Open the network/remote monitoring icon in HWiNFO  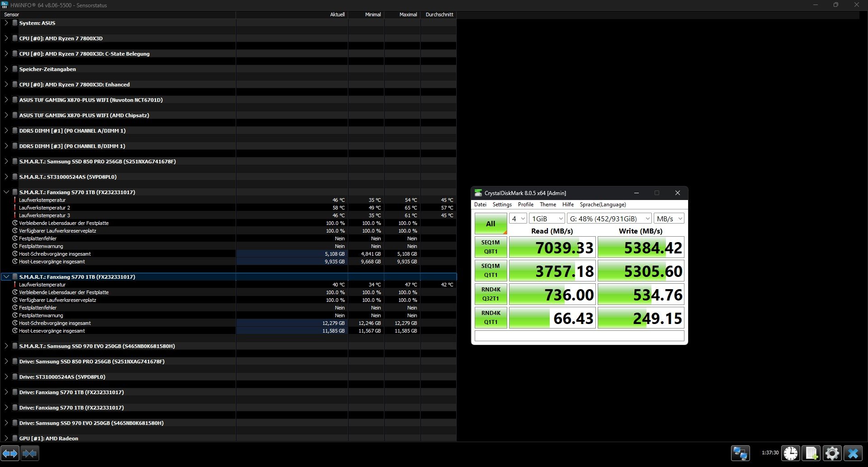740,453
